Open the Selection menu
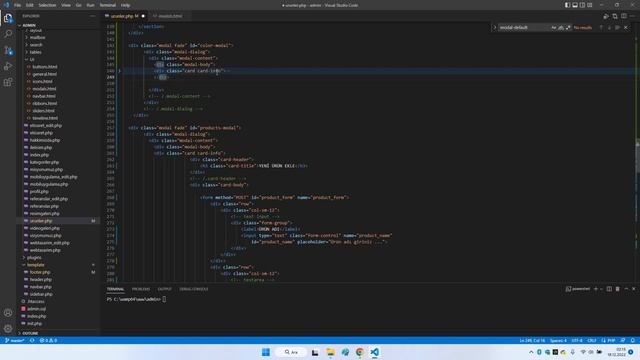 (x=47, y=5)
